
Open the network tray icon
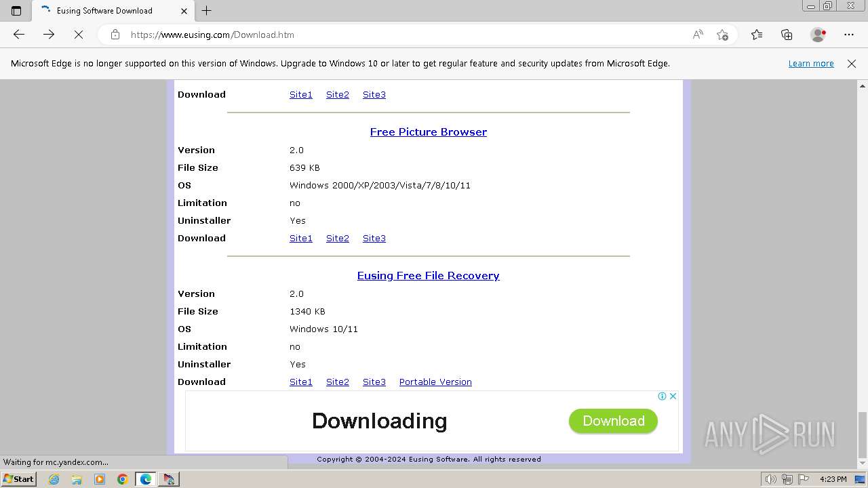click(787, 479)
